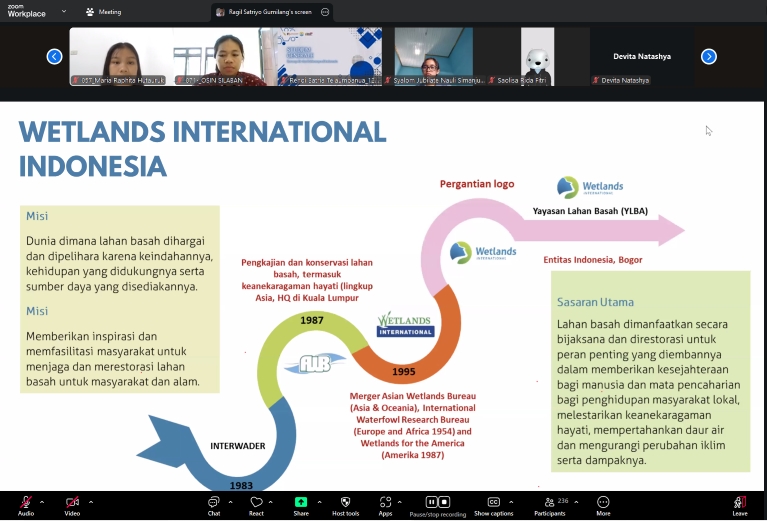The height and width of the screenshot is (521, 767).
Task: Click the Pergantian logo text
Action: (x=477, y=184)
